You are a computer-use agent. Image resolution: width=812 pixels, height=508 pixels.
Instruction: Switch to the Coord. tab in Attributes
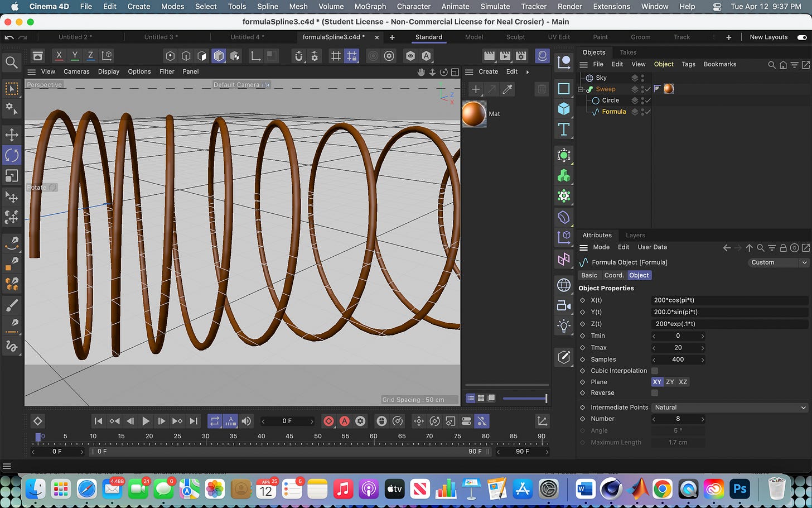click(613, 275)
